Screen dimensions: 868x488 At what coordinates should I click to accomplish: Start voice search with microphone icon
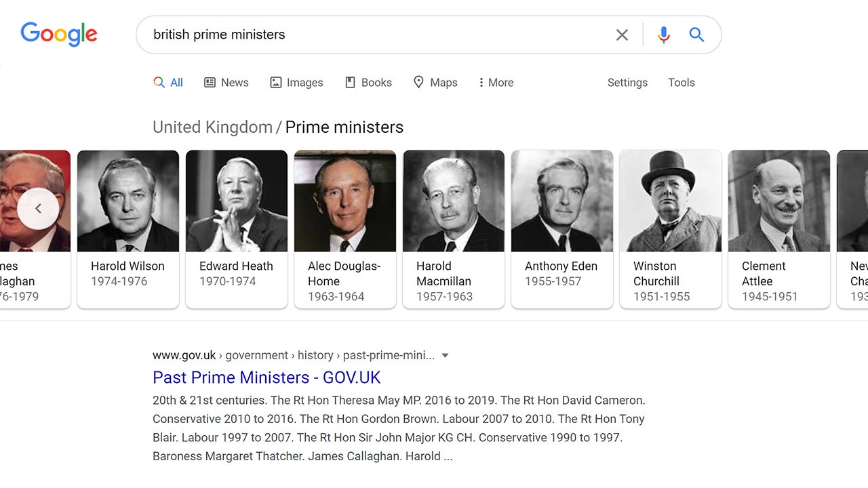(664, 35)
